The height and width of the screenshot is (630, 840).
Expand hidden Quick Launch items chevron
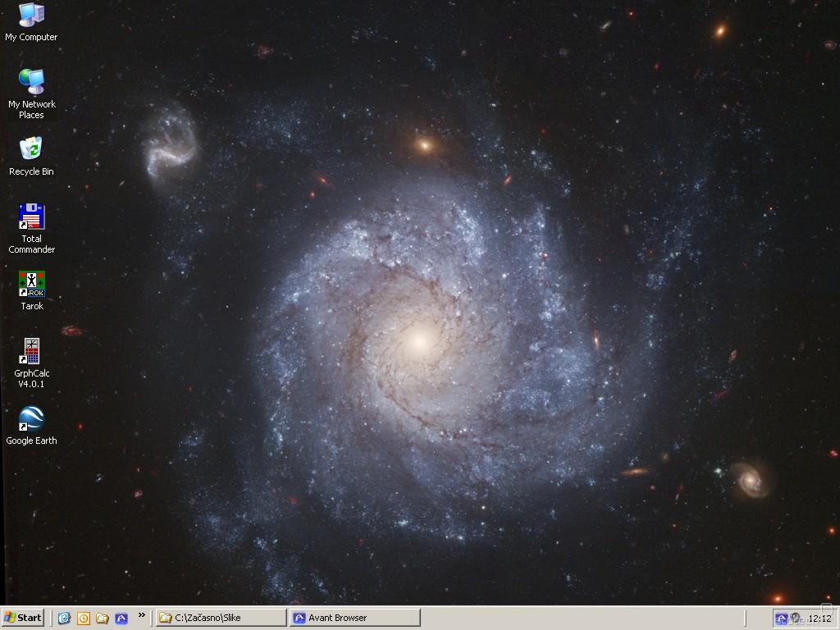click(x=141, y=615)
